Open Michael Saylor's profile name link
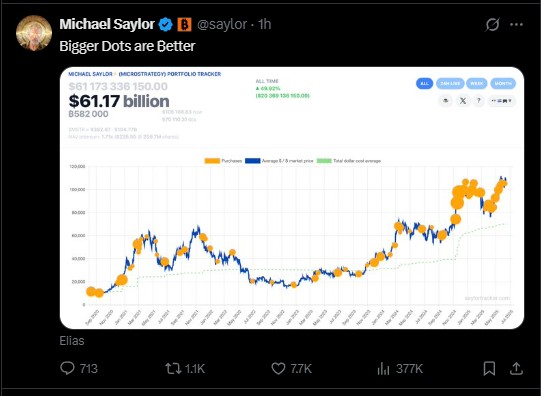Screen dimensions: 541x396 click(107, 24)
